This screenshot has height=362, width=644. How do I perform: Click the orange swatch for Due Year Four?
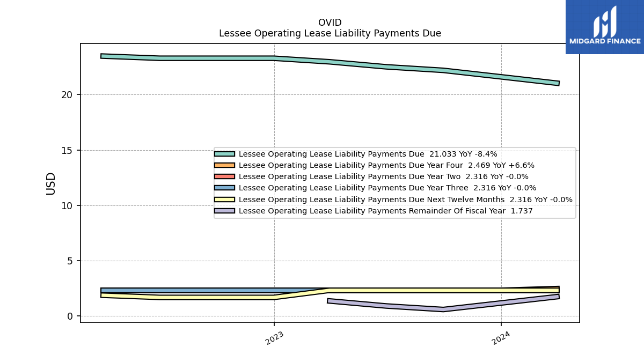[x=224, y=165]
